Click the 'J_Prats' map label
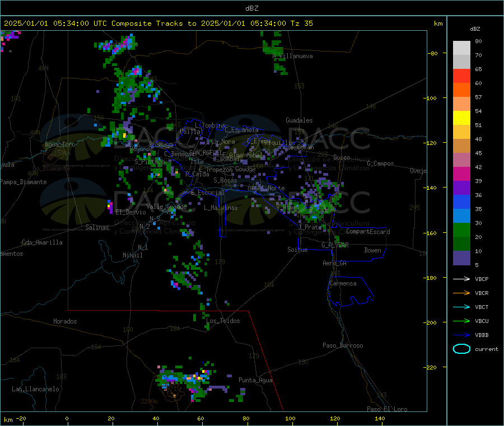504x426 pixels. (310, 227)
